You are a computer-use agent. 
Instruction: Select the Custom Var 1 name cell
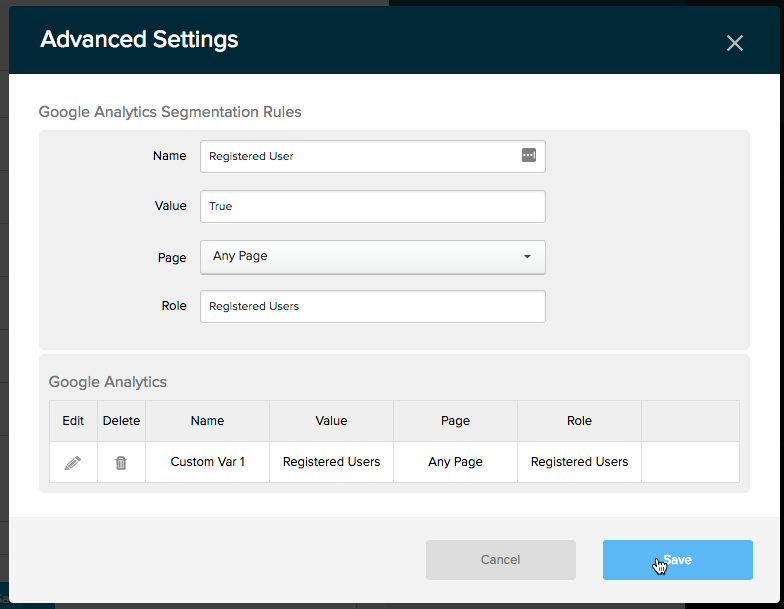(x=207, y=462)
